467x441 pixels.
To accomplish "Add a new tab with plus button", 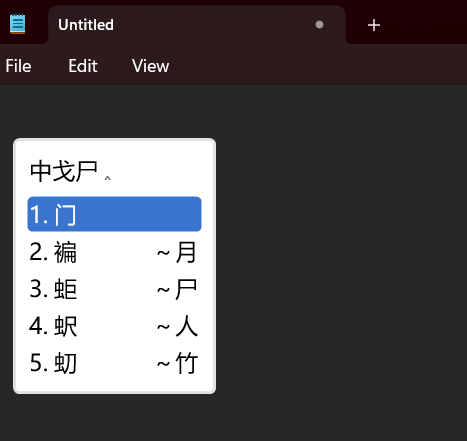I will pos(374,25).
